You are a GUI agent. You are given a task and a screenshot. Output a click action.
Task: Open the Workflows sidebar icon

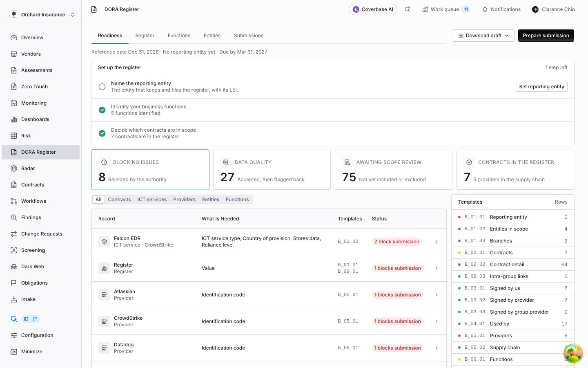(14, 201)
